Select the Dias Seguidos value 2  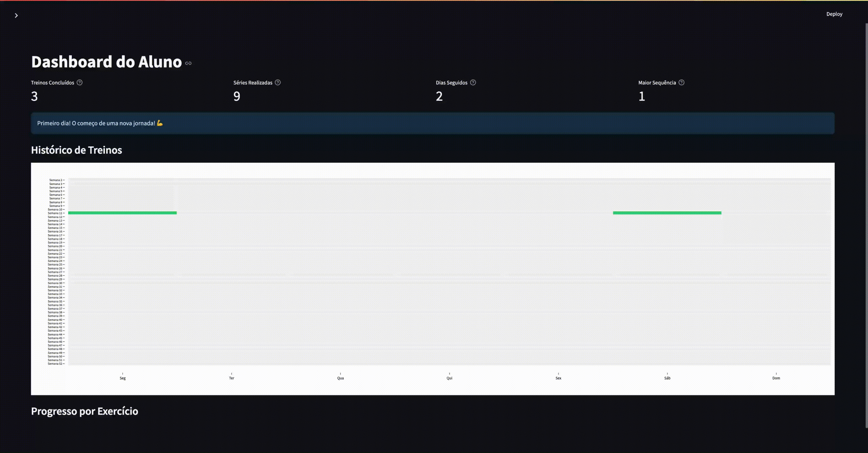pos(439,96)
